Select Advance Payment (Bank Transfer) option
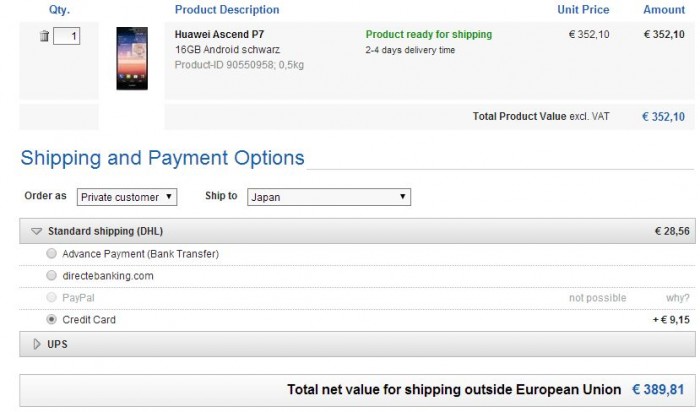 52,254
